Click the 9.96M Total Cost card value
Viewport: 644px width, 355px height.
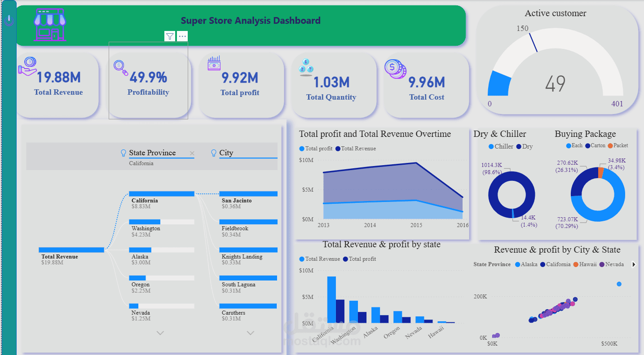[427, 82]
